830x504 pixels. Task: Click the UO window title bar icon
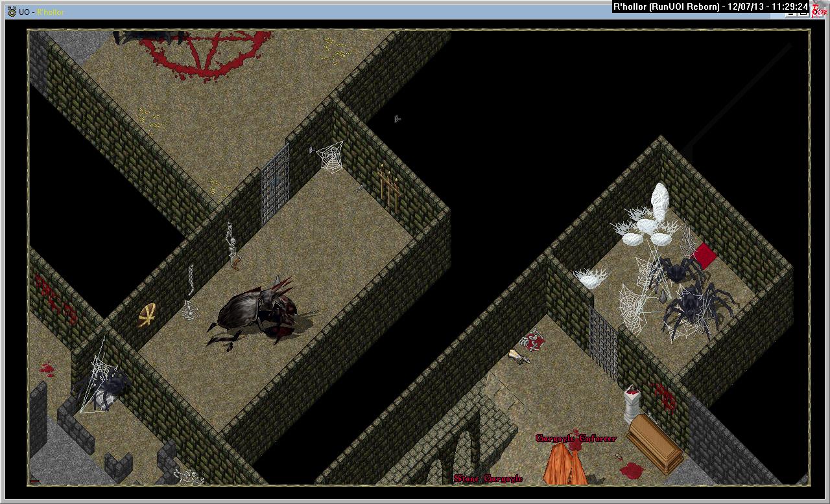coord(12,12)
